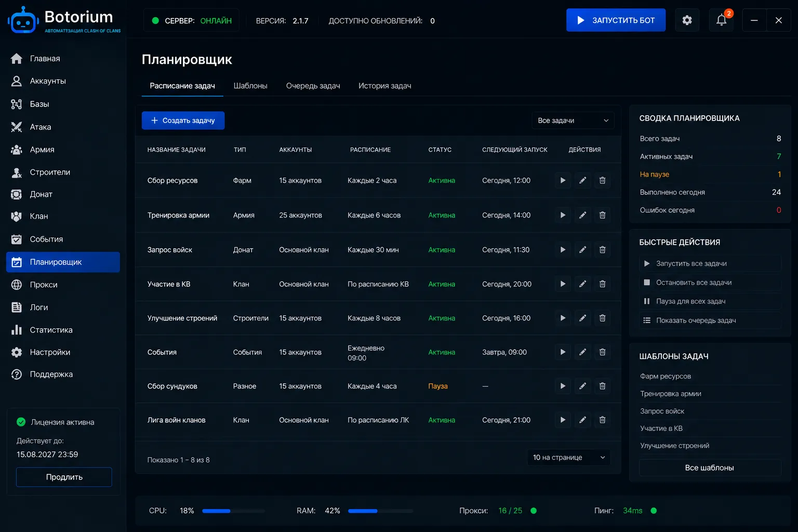Edit the Тренировка армии task
This screenshot has width=798, height=532.
pyautogui.click(x=582, y=215)
